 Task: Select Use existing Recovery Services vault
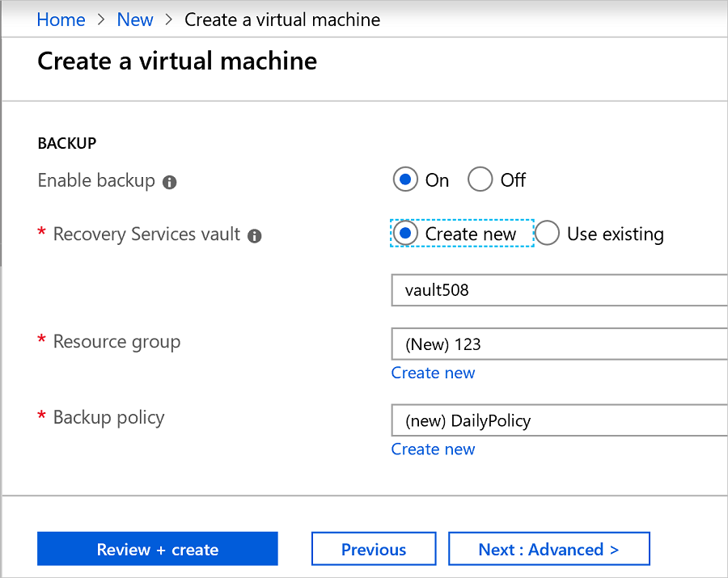point(548,234)
